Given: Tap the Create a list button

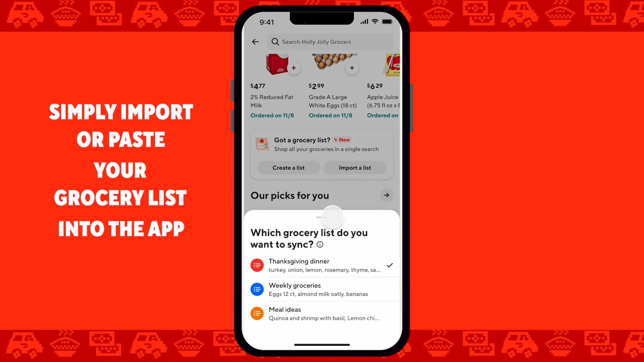Looking at the screenshot, I should coord(288,168).
